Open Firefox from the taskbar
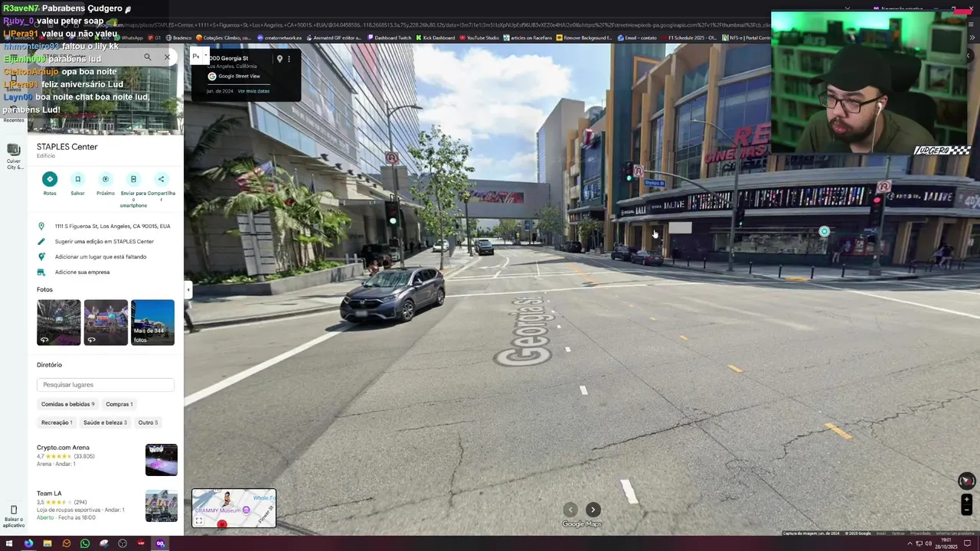The height and width of the screenshot is (551, 980). tap(28, 543)
